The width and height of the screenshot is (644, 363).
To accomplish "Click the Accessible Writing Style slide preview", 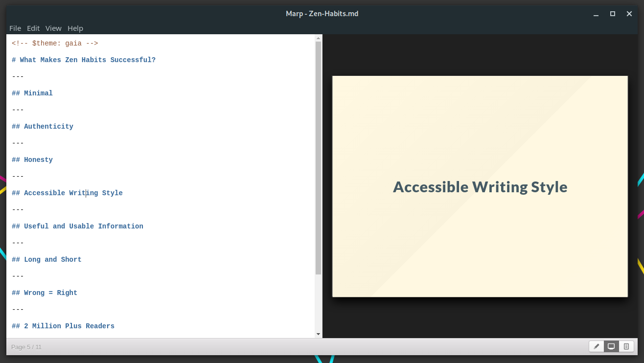I will 480,186.
